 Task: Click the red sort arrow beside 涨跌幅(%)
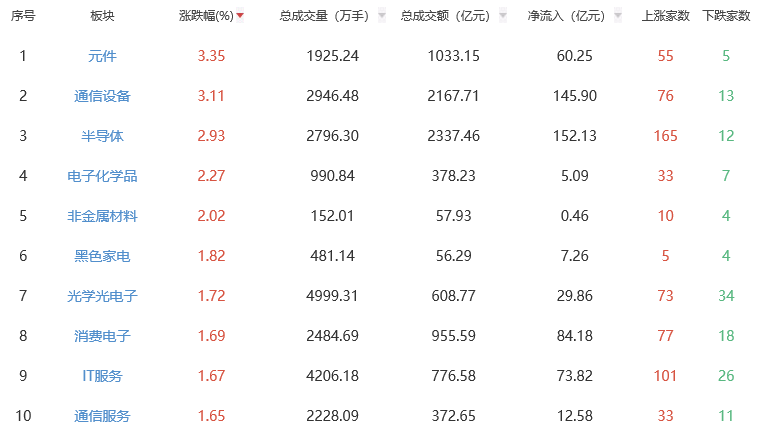click(x=240, y=17)
